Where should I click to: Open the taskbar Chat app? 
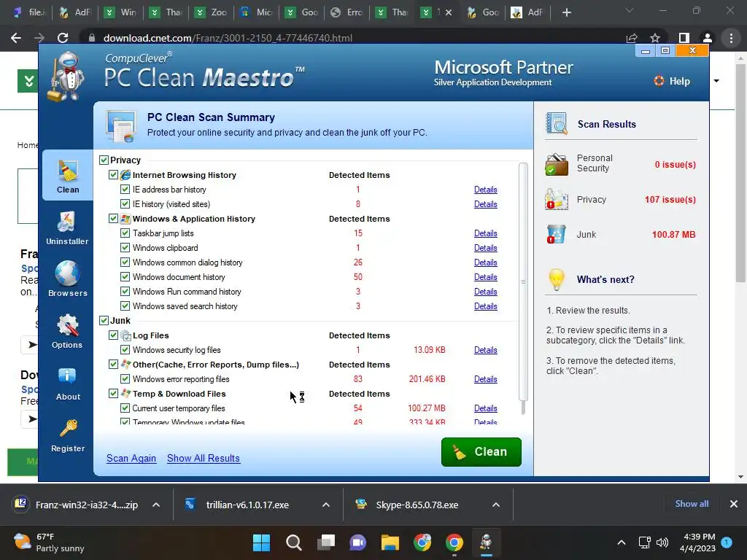357,542
